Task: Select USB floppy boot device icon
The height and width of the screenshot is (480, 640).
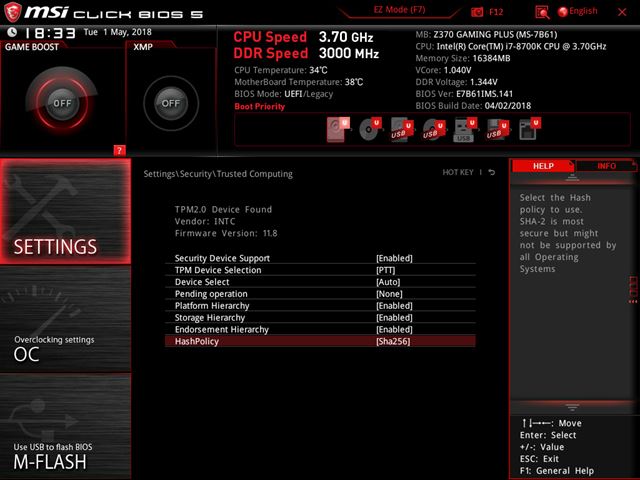Action: pyautogui.click(x=497, y=129)
